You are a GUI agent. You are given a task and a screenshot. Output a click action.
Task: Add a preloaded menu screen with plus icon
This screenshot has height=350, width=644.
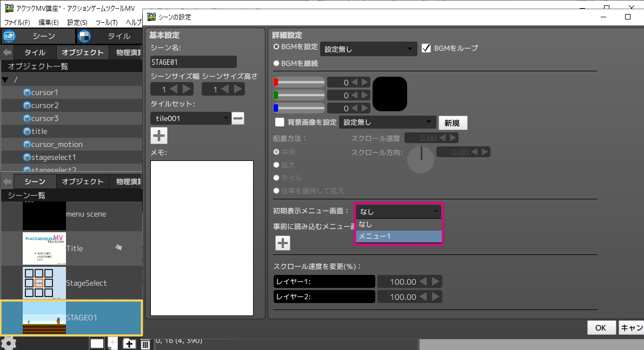[283, 243]
